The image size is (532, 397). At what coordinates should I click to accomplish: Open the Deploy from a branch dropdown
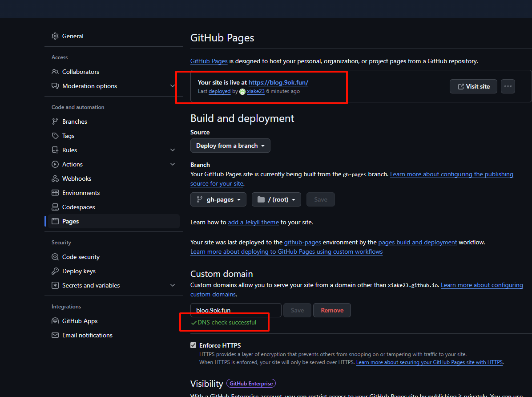[230, 146]
